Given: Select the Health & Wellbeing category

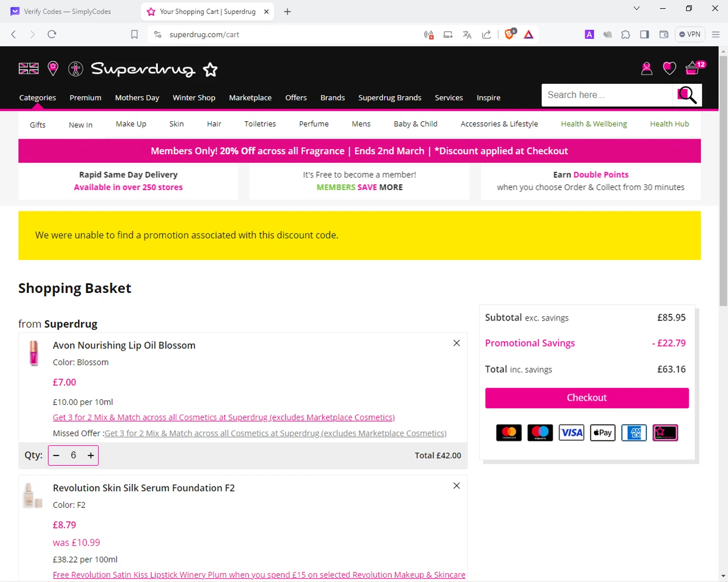Looking at the screenshot, I should point(594,124).
